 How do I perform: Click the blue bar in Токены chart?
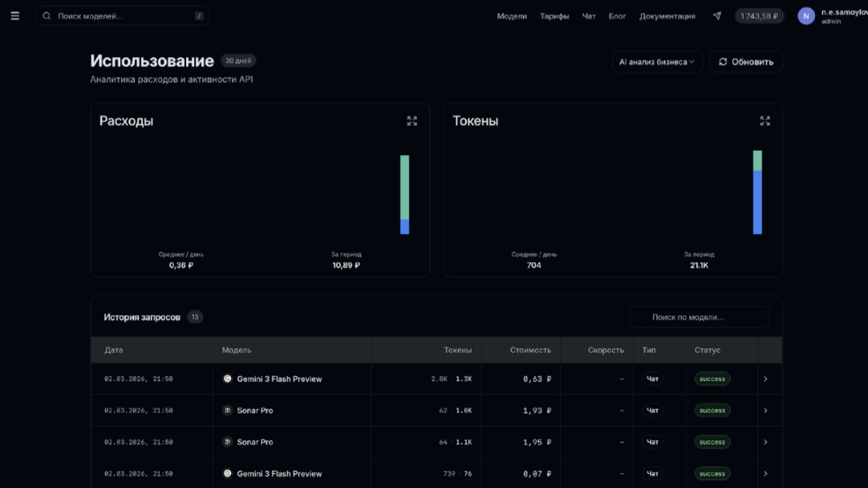[757, 202]
